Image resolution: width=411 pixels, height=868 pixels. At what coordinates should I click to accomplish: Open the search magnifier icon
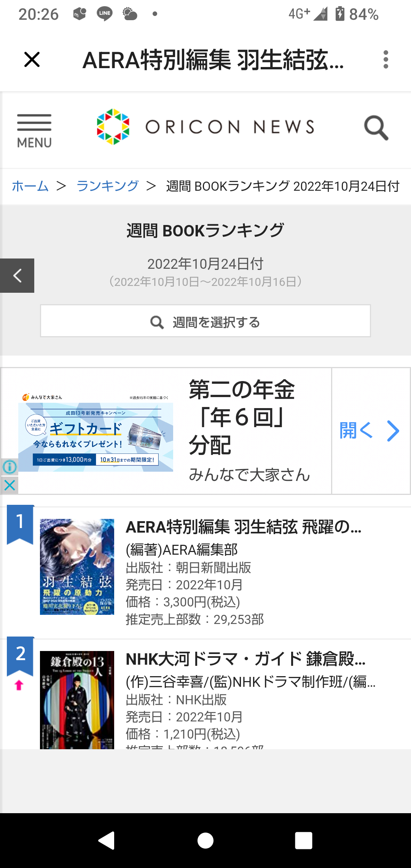coord(376,128)
